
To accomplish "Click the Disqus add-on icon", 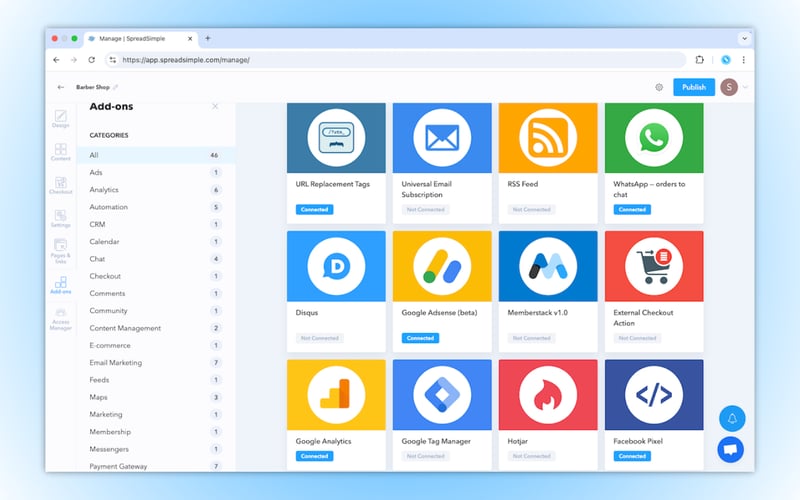I will coord(336,266).
